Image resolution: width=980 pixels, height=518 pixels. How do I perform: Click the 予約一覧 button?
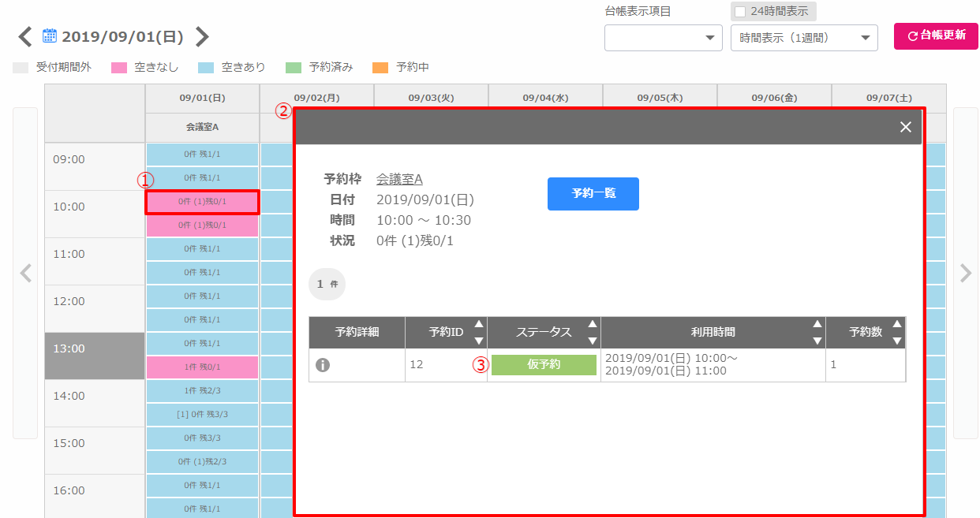(593, 193)
